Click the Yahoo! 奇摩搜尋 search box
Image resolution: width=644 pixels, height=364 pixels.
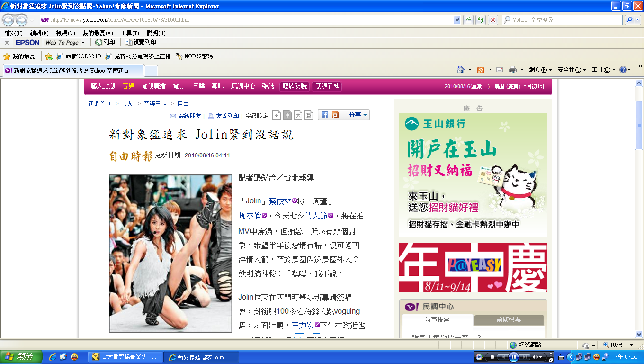click(x=563, y=20)
